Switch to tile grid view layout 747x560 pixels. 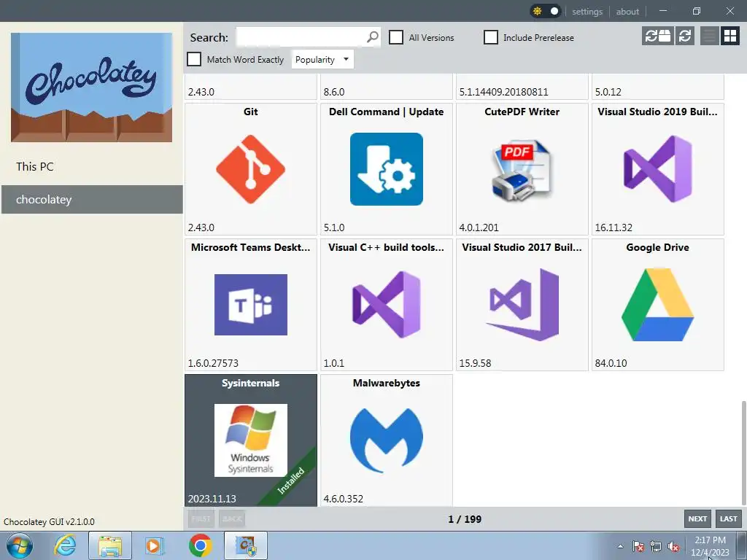point(729,36)
